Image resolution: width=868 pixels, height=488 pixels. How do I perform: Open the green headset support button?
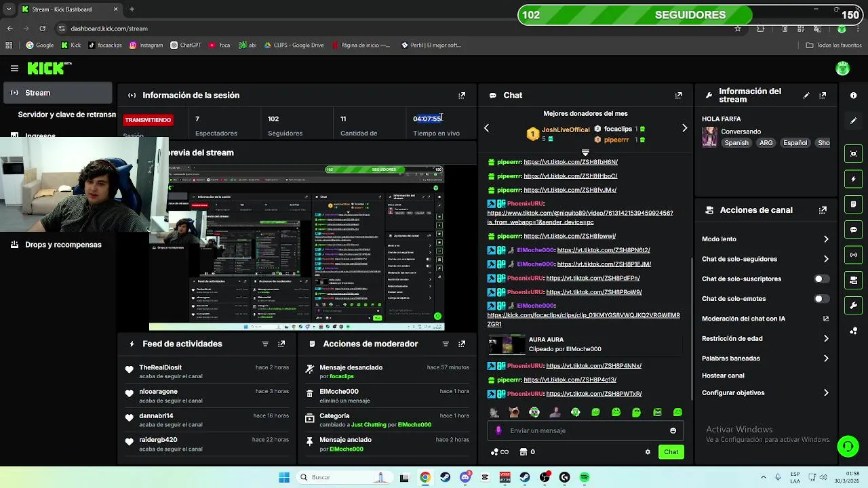click(848, 446)
